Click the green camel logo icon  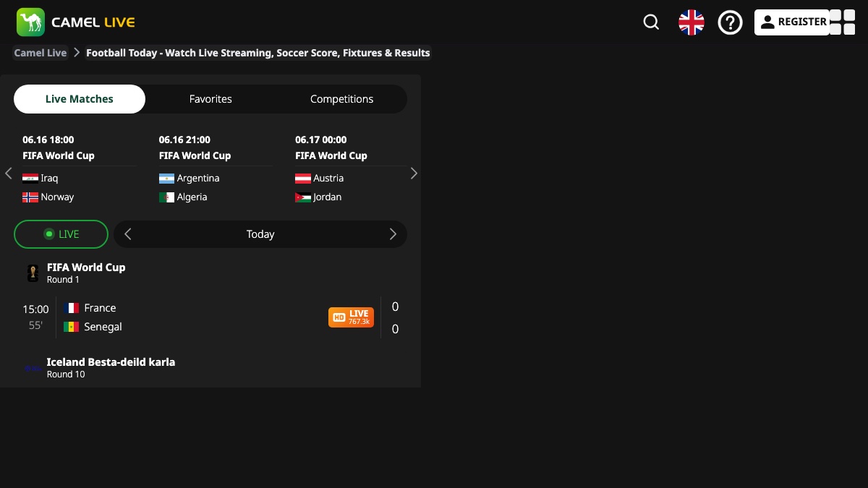(30, 22)
